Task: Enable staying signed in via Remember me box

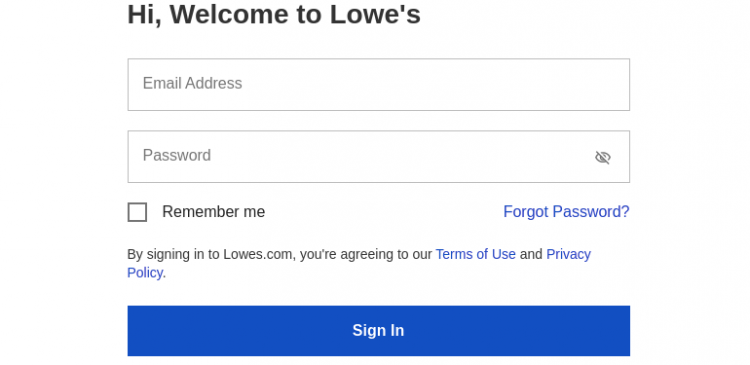Action: tap(137, 212)
